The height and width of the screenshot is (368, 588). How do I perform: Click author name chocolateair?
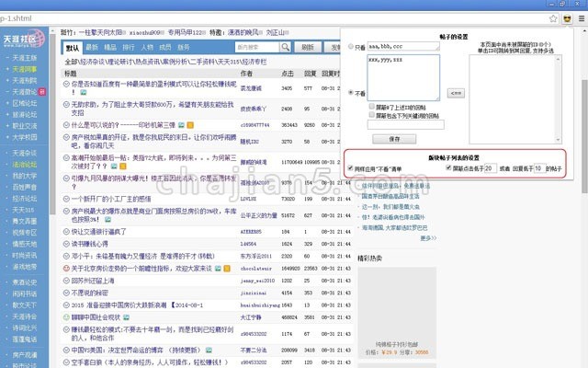[x=256, y=269]
